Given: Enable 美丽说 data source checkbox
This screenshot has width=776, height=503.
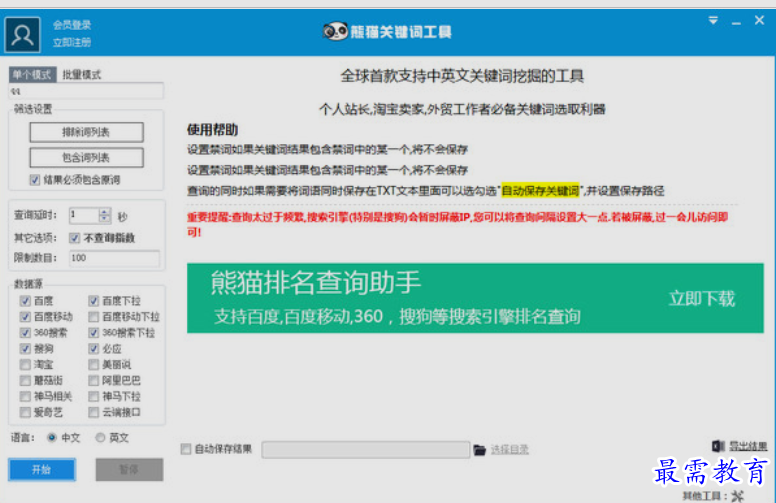Looking at the screenshot, I should click(x=94, y=364).
